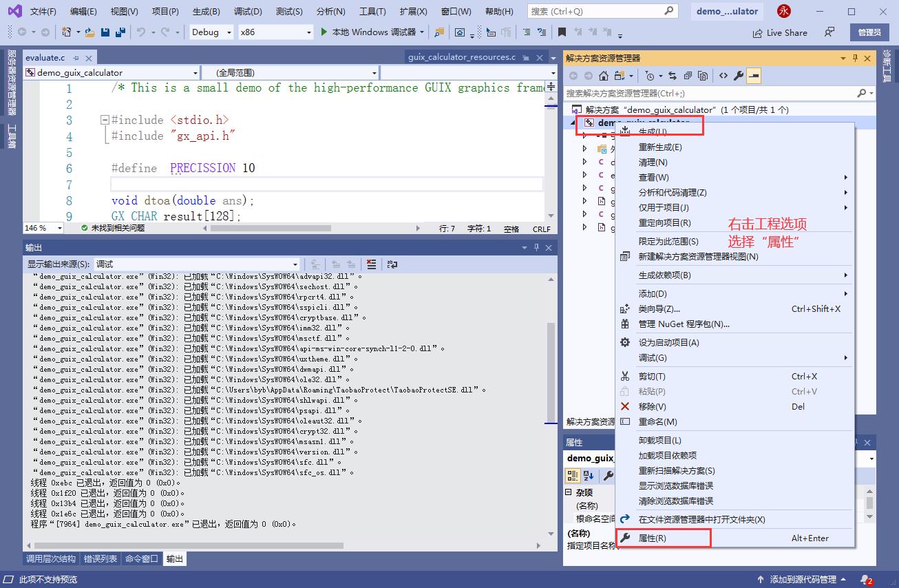Collapse the demo_guix_calculator project node
899x588 pixels.
pyautogui.click(x=573, y=123)
